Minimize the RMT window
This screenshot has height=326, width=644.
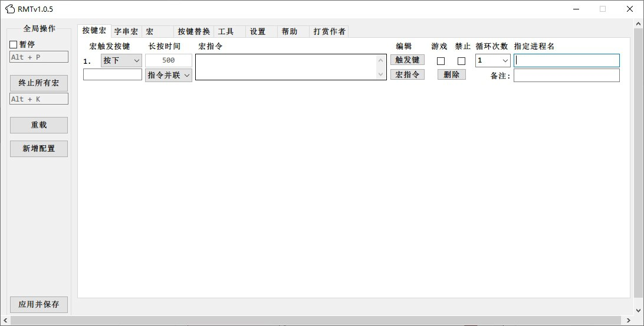576,9
